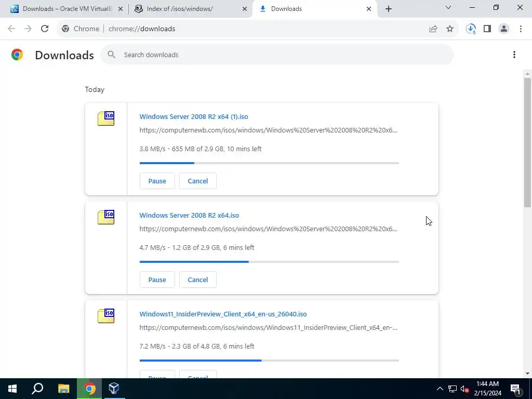Click the taskbar clock showing 1:44 AM
This screenshot has height=399, width=532.
[488, 389]
